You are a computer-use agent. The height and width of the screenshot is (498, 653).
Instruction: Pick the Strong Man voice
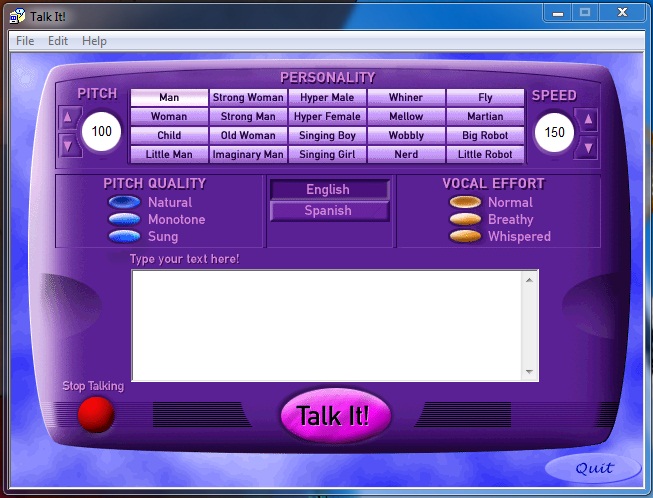(x=248, y=116)
